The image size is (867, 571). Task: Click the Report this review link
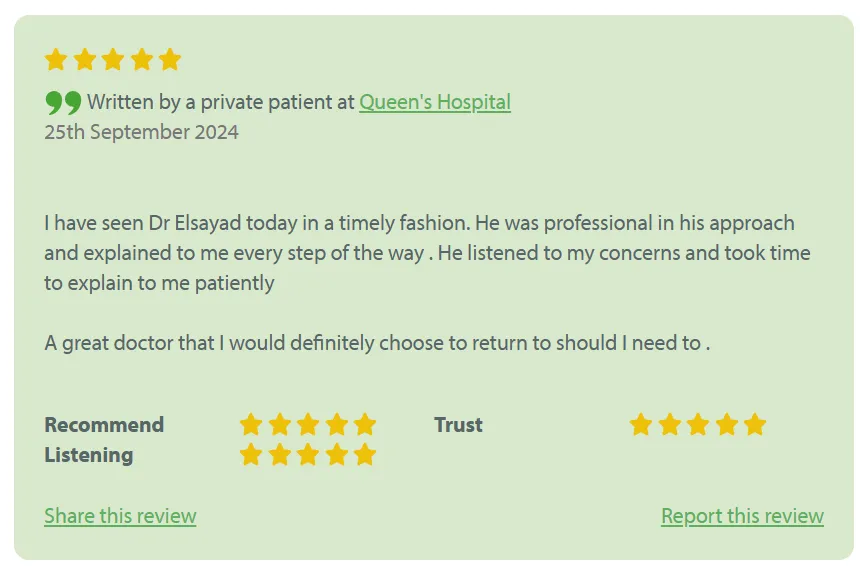(742, 516)
